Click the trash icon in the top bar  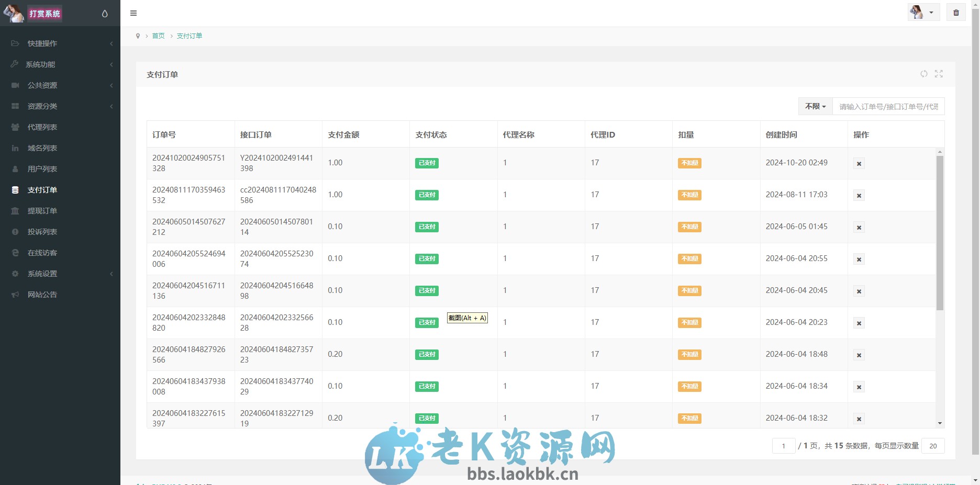[x=956, y=12]
